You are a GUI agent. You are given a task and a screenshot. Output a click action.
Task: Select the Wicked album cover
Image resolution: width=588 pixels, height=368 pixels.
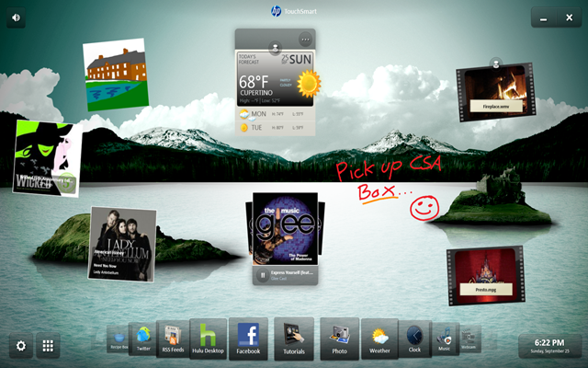click(x=47, y=158)
